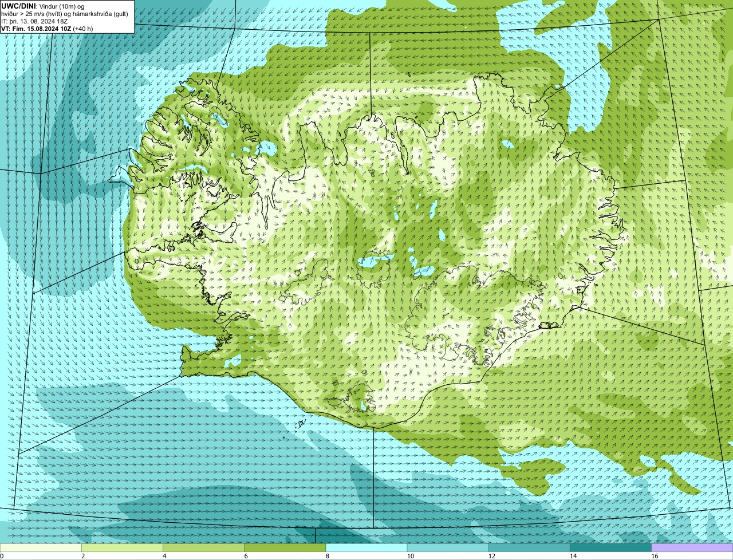Click the dark teal 14–16 m/s legend swatch
This screenshot has height=560, width=733.
click(611, 547)
